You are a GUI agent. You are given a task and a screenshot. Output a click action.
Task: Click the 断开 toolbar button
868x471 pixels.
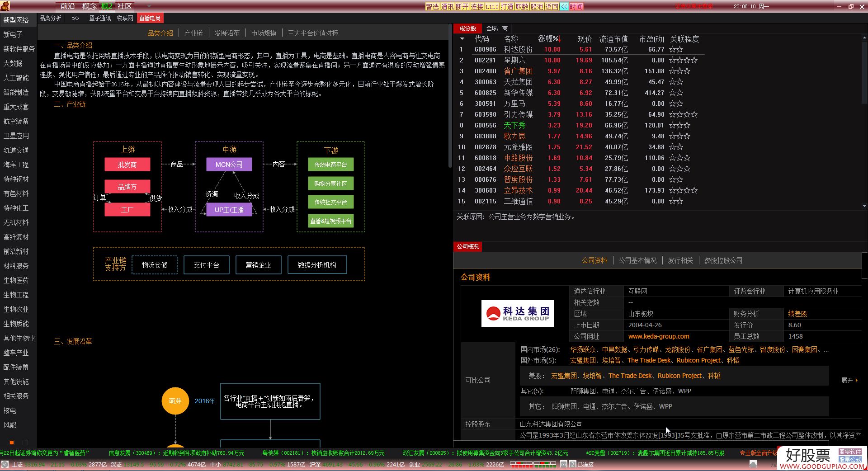click(462, 7)
